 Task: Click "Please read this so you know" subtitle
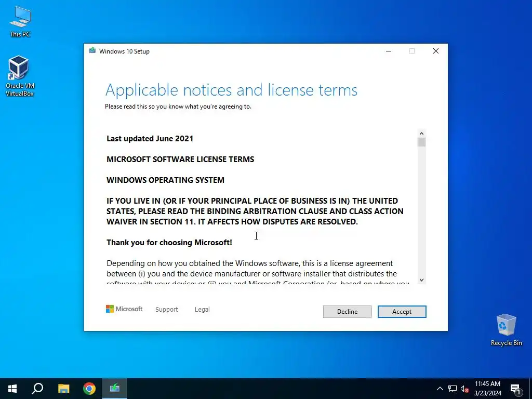[x=178, y=107]
